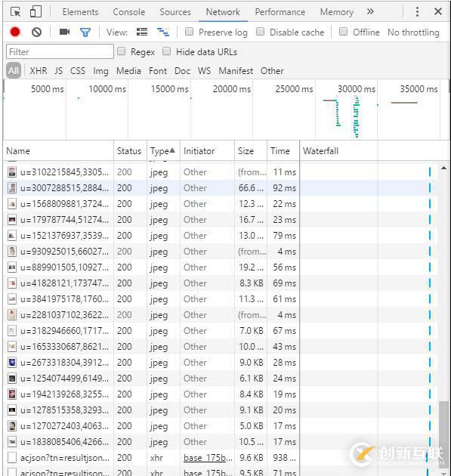Enable the Disable cache checkbox

pyautogui.click(x=260, y=32)
